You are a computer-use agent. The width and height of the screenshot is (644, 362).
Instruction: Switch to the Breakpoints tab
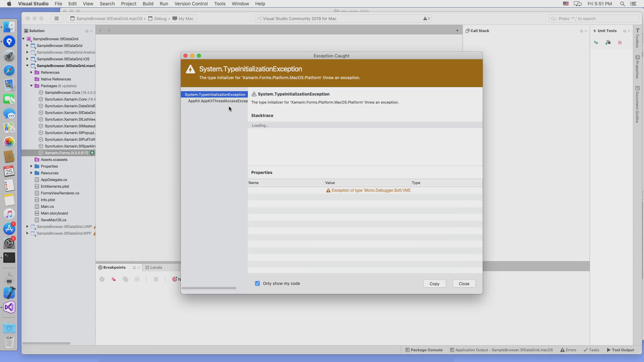click(112, 267)
